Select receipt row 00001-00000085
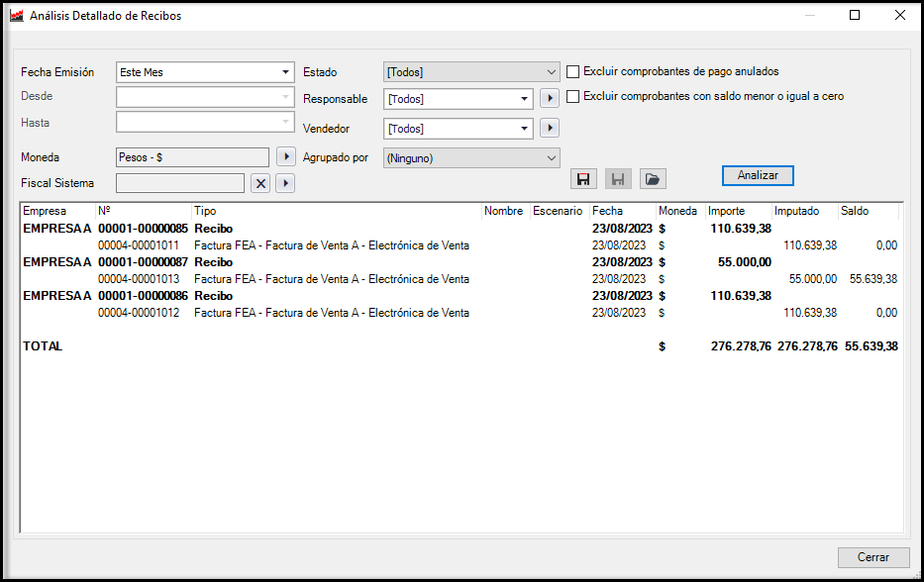 point(460,229)
